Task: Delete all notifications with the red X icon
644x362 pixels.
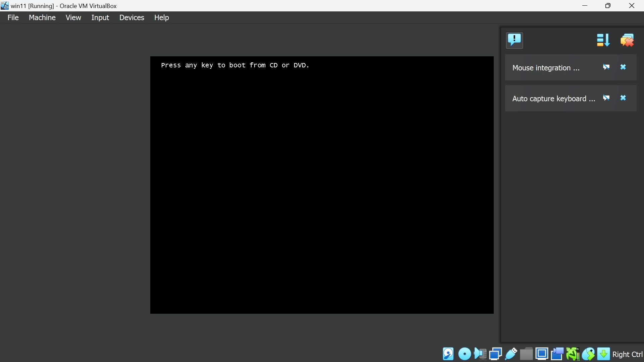Action: pyautogui.click(x=627, y=40)
